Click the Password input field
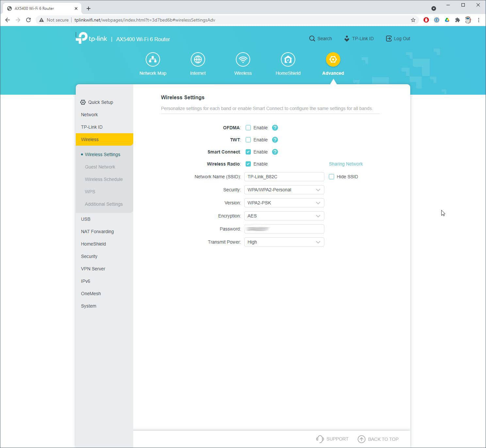 pos(284,229)
